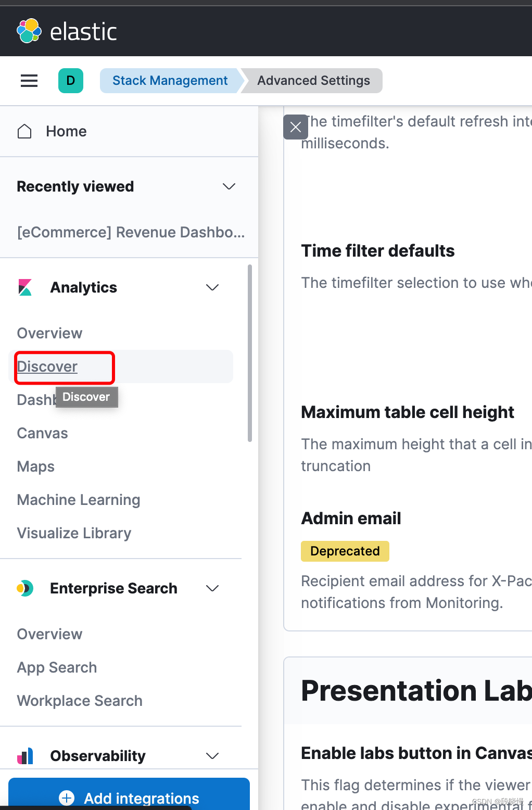Click the Enterprise Search heading
Viewport: 532px width, 810px height.
tap(113, 588)
